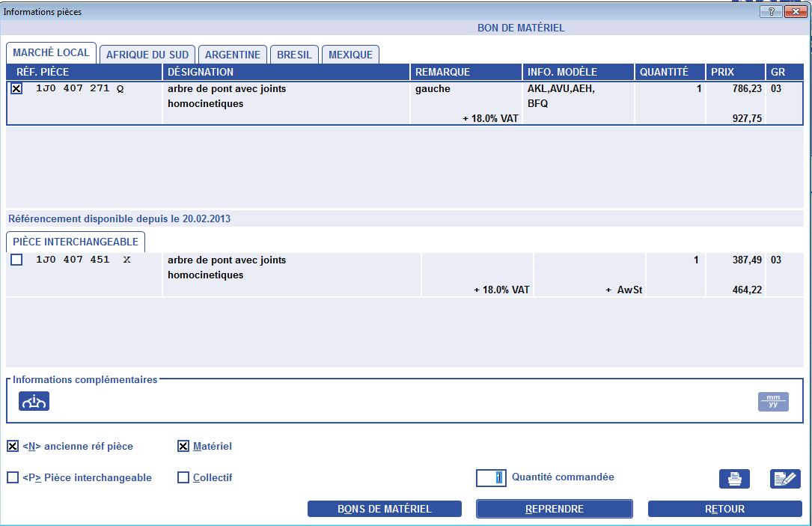This screenshot has height=526, width=812.
Task: Click the mm/yy date icon
Action: [773, 402]
